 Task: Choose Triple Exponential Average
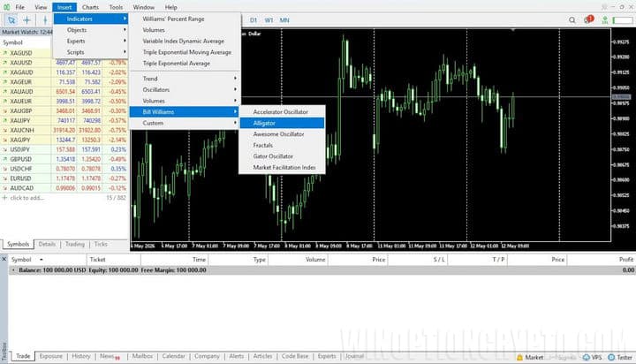(x=185, y=64)
